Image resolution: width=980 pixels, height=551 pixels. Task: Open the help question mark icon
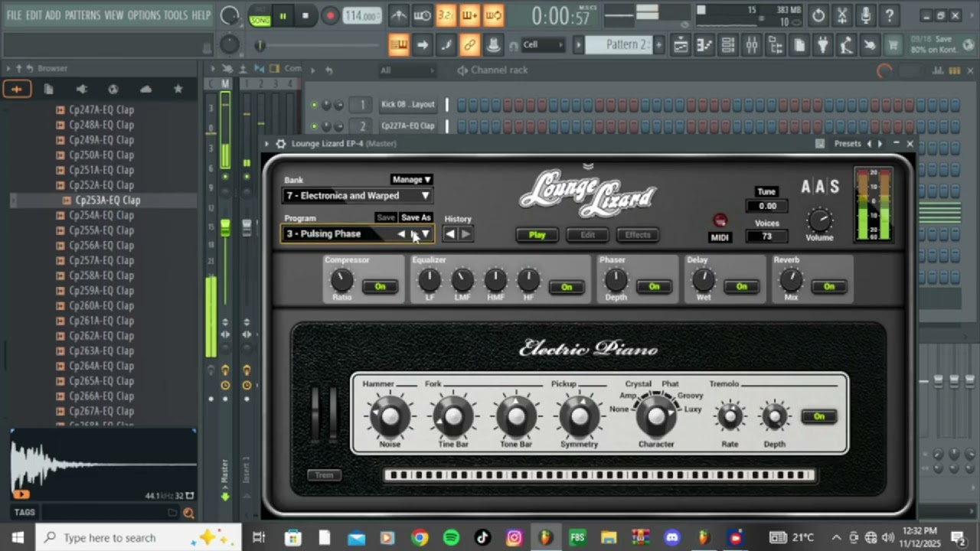889,15
